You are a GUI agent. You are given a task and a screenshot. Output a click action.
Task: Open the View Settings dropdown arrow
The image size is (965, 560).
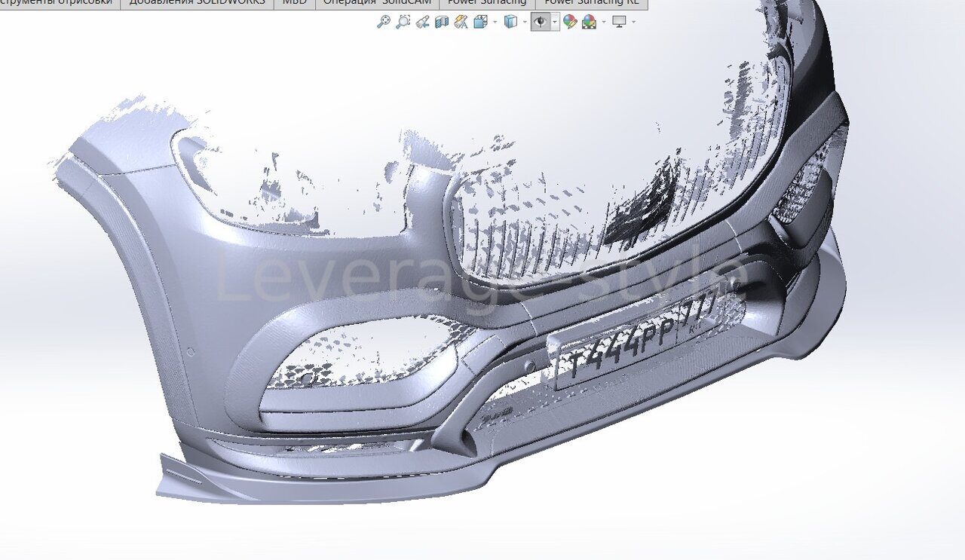click(633, 22)
